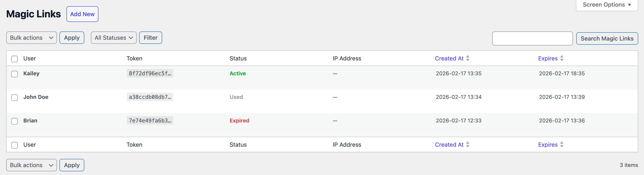The image size is (644, 175).
Task: Sort the table by Expires
Action: (x=548, y=58)
